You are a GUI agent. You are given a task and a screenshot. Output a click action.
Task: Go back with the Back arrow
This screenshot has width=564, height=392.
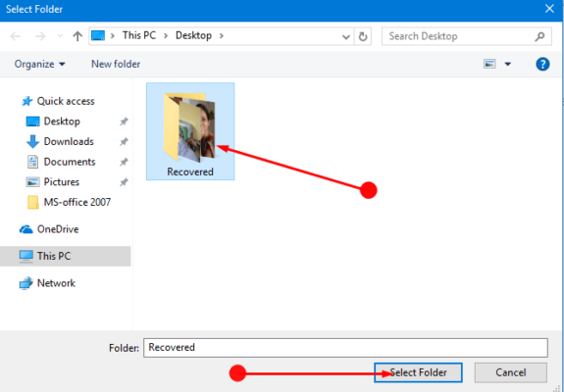16,36
